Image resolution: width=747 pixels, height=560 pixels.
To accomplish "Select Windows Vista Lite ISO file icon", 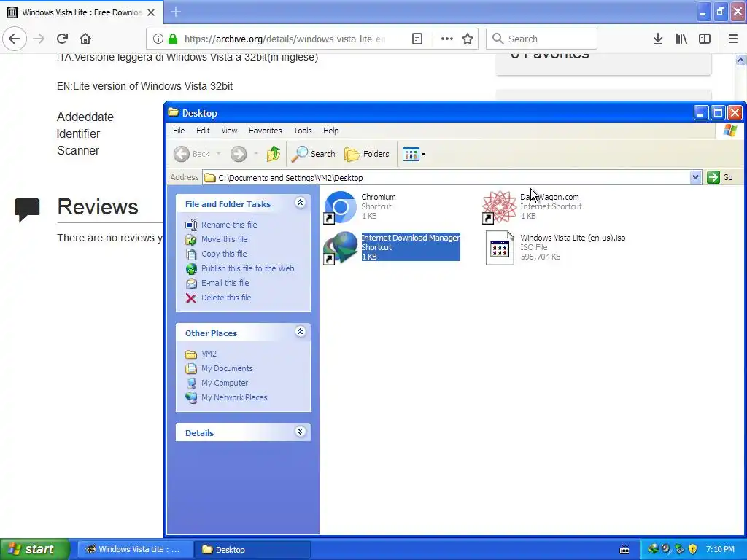I will point(500,248).
